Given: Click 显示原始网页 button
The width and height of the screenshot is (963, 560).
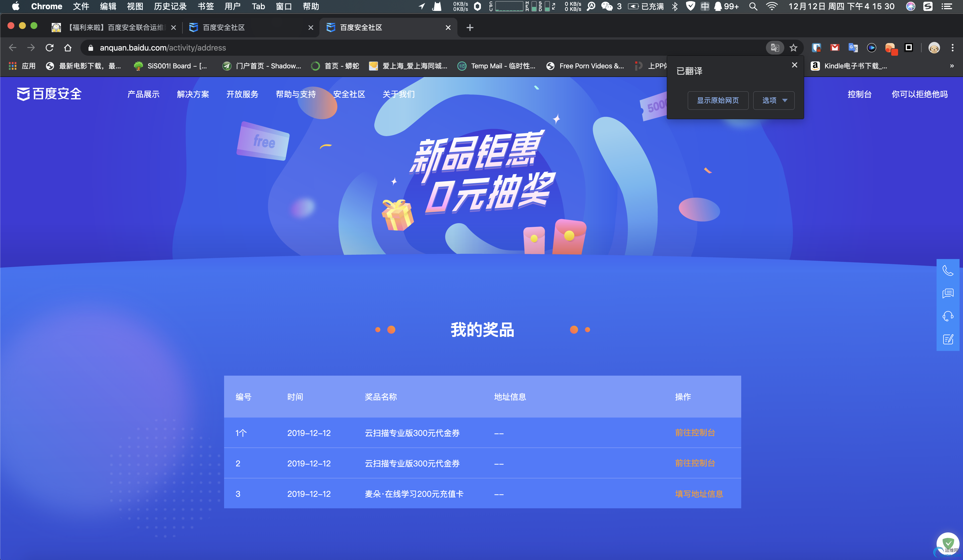Looking at the screenshot, I should (x=718, y=101).
